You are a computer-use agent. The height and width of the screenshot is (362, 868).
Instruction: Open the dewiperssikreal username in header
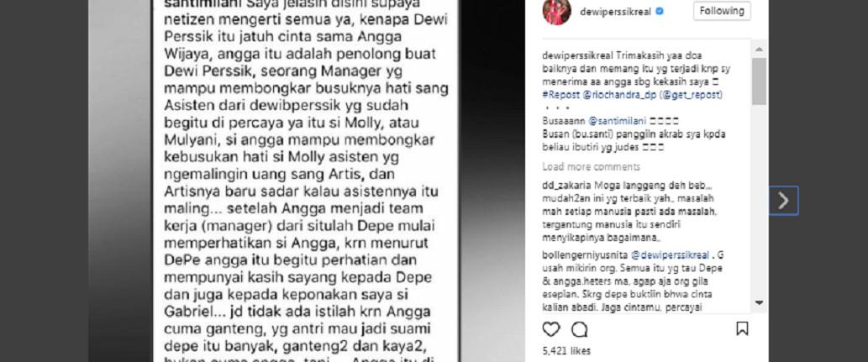click(615, 11)
